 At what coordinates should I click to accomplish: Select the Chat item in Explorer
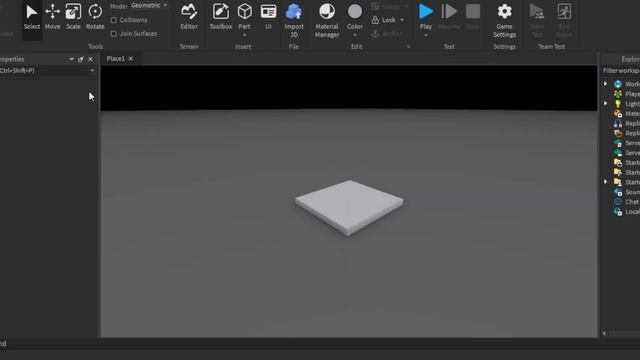click(627, 202)
